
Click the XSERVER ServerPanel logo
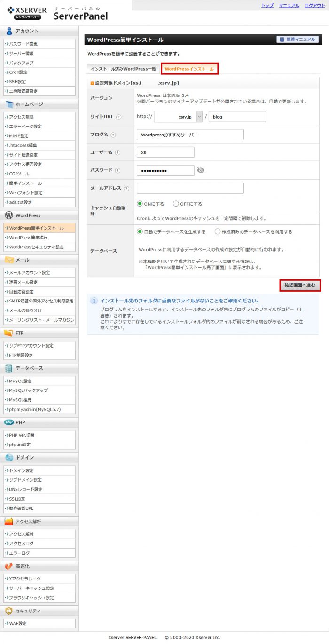pyautogui.click(x=57, y=13)
